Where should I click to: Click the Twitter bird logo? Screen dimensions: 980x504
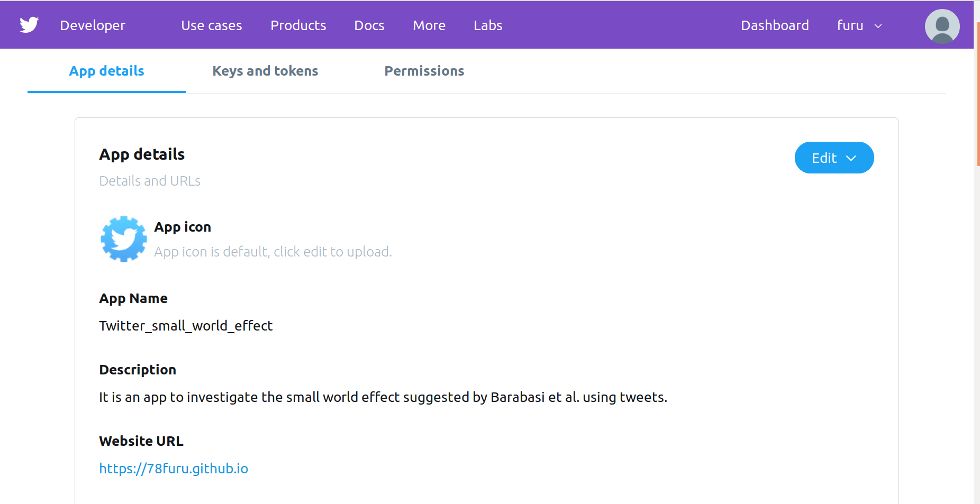coord(29,25)
